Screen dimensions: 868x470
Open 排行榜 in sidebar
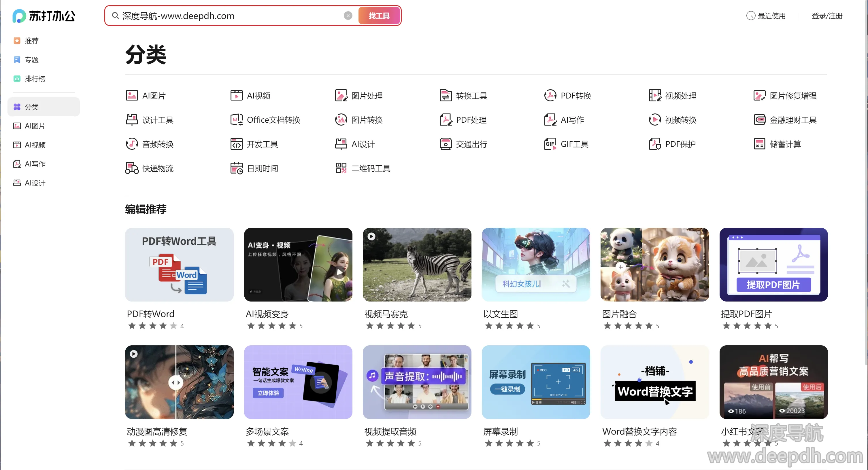pos(35,79)
